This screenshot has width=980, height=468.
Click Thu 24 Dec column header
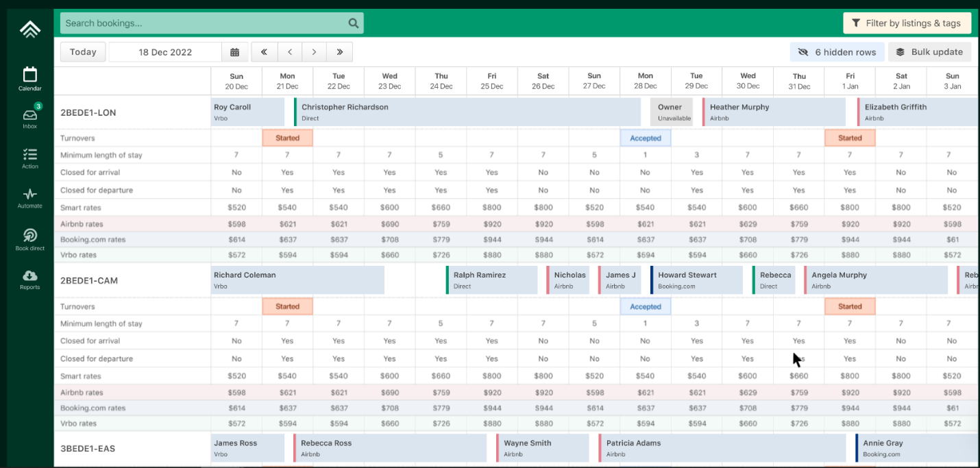click(441, 81)
